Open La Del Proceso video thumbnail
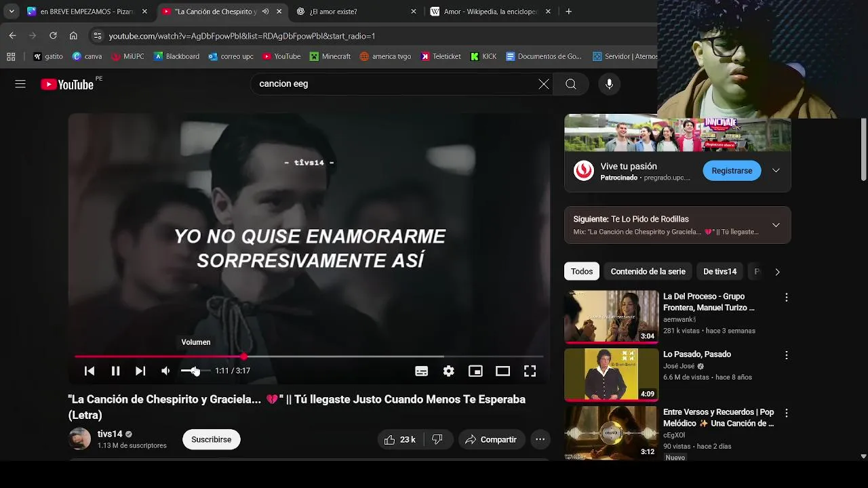868x488 pixels. [611, 317]
